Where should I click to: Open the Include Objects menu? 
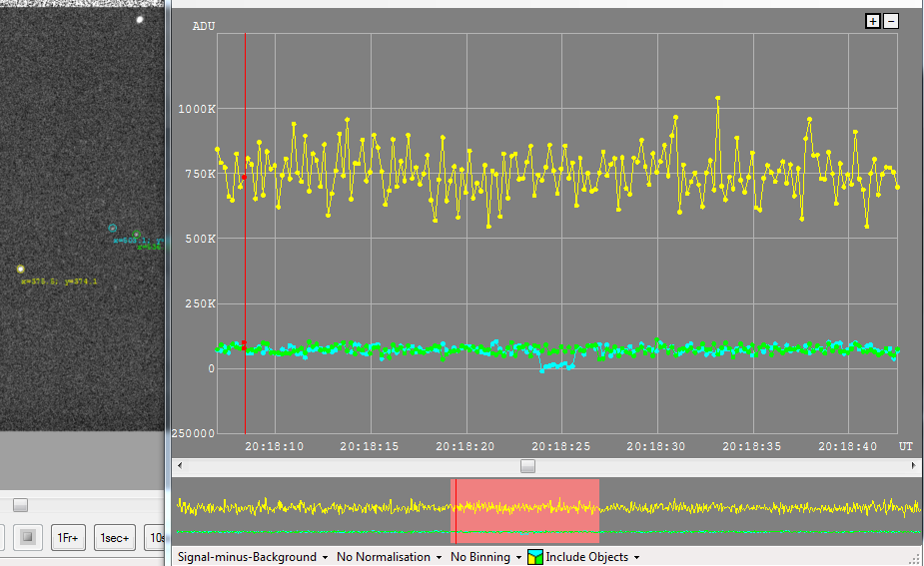pos(592,557)
